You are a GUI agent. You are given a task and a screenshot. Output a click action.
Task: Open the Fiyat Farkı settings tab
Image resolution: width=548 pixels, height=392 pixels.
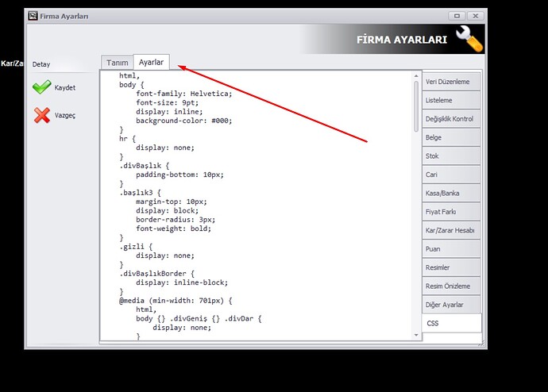451,212
